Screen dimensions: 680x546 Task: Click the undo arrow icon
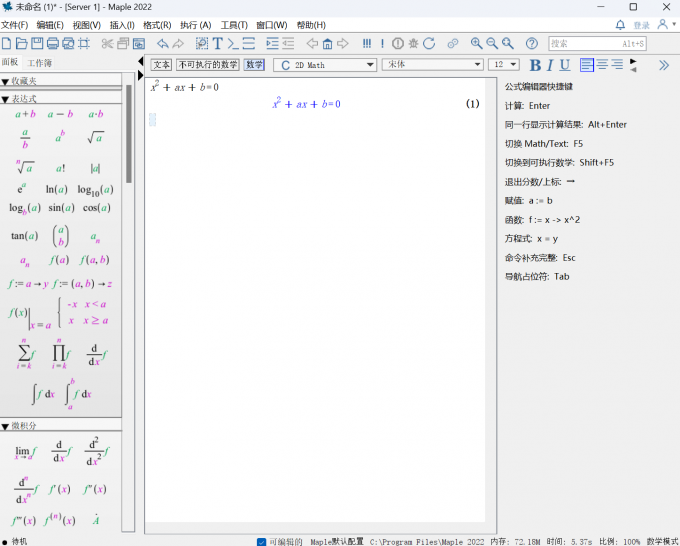coord(162,43)
